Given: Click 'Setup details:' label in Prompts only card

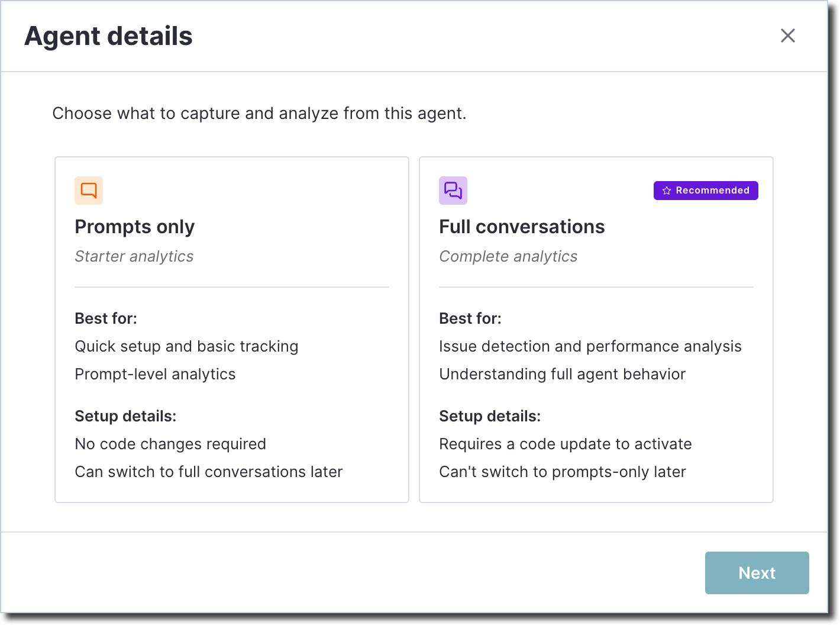Looking at the screenshot, I should click(125, 416).
